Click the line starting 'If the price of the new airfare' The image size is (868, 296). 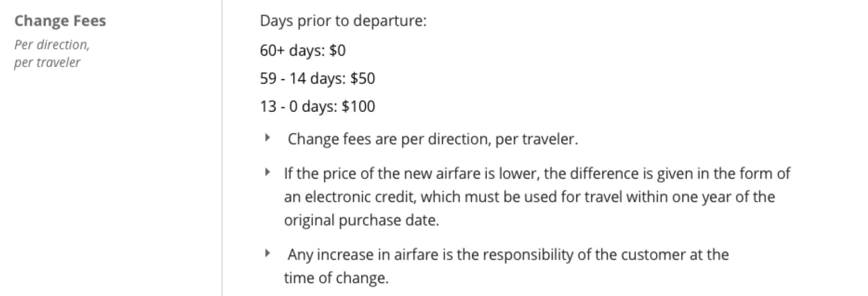[x=537, y=173]
